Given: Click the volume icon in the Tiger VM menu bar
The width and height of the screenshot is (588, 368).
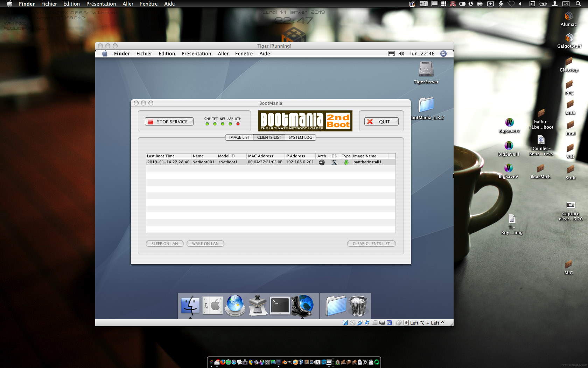Looking at the screenshot, I should pyautogui.click(x=401, y=54).
